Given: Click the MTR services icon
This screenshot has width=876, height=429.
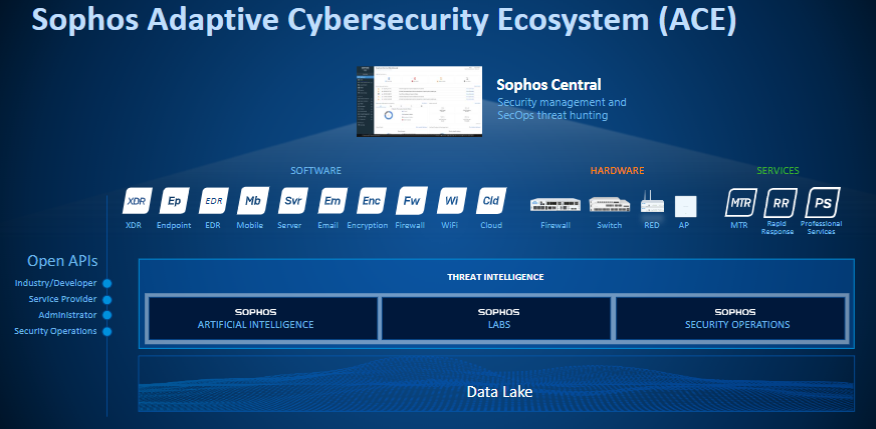Looking at the screenshot, I should 740,203.
